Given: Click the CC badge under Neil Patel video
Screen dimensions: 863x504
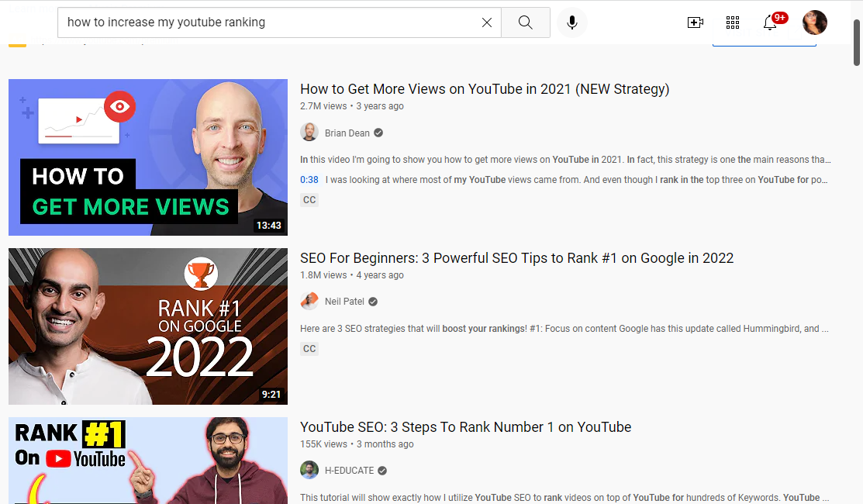Looking at the screenshot, I should (x=309, y=349).
